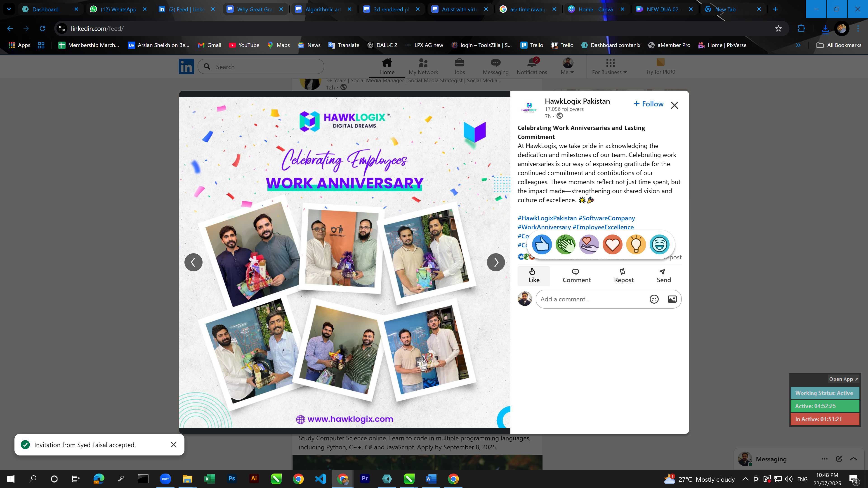Go back in browser history
868x488 pixels.
(10, 29)
